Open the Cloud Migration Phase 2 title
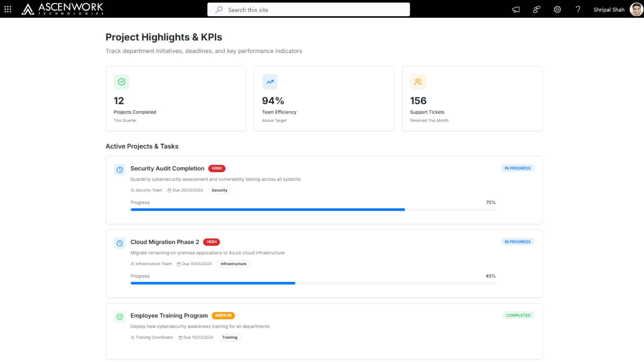644x362 pixels. click(165, 242)
